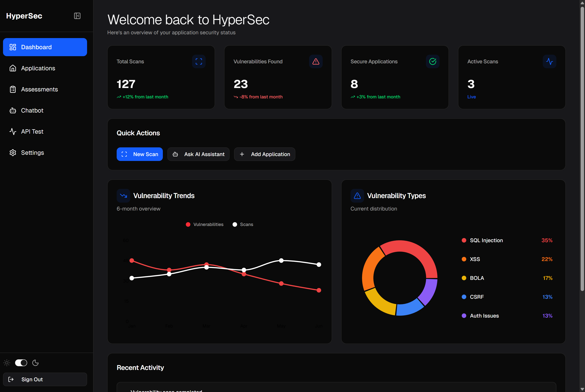Image resolution: width=585 pixels, height=392 pixels.
Task: Click the Active Scans activity icon
Action: pyautogui.click(x=550, y=61)
